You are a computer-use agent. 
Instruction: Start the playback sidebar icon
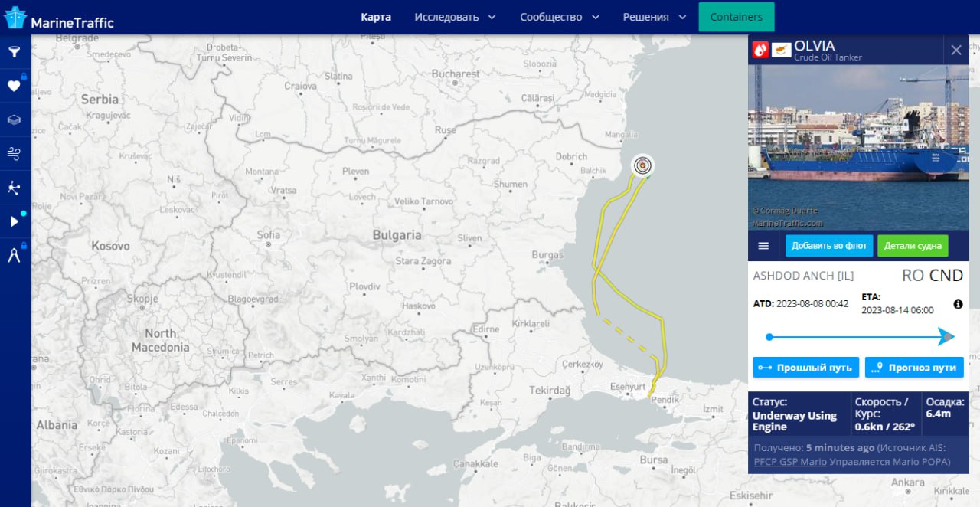point(14,221)
